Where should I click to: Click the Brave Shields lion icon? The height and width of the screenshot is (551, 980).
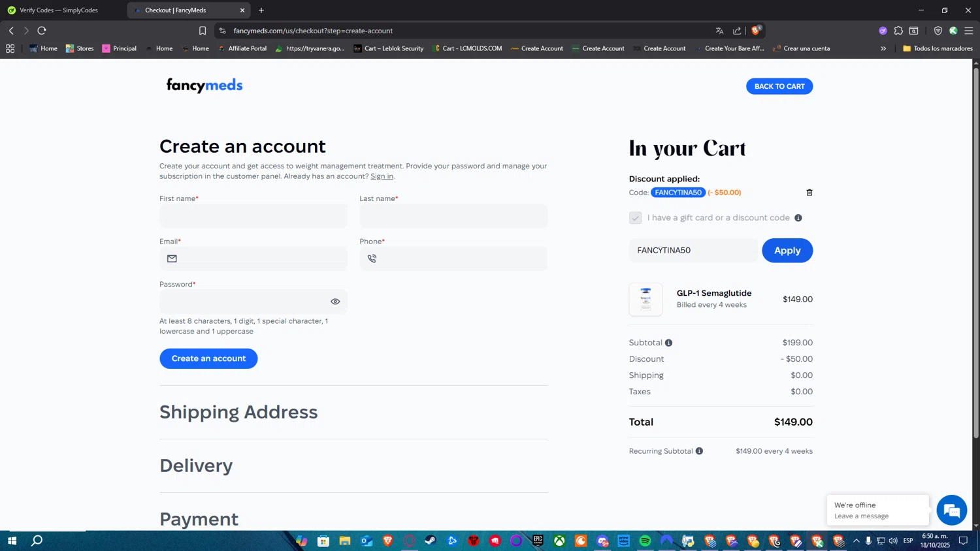[756, 31]
